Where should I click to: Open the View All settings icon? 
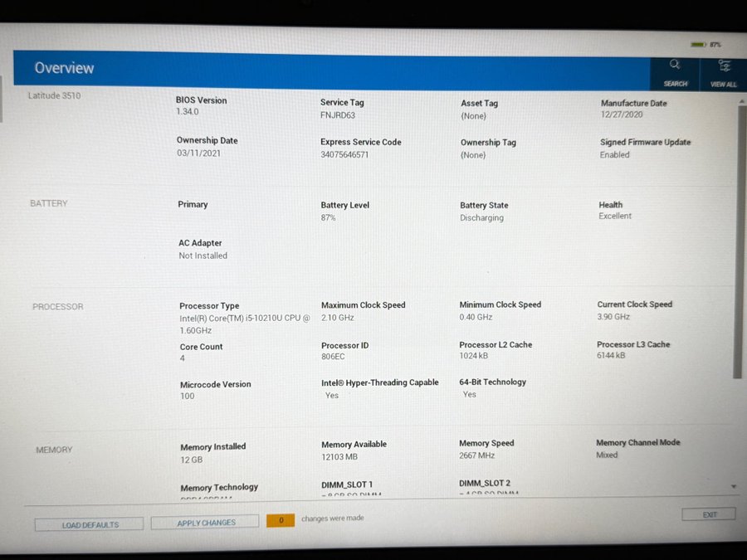724,66
